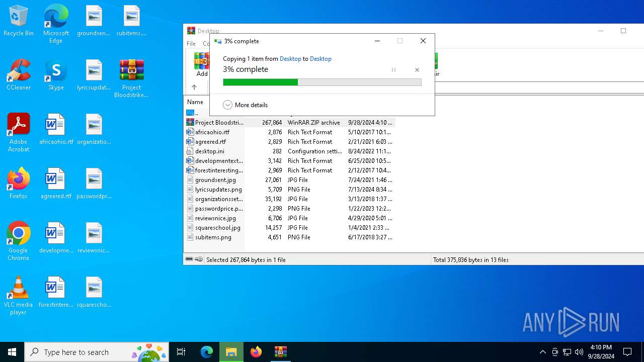Open Windows Start menu
Viewport: 644px width, 362px height.
pos(12,352)
